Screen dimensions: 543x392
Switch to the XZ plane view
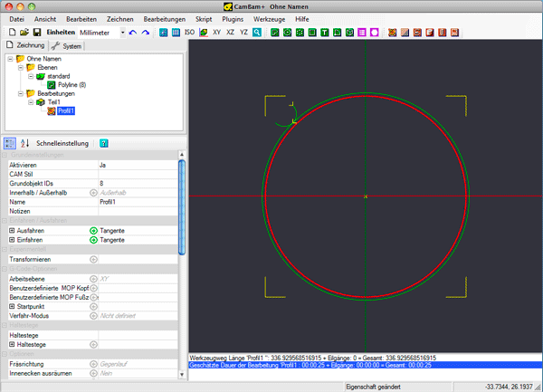pyautogui.click(x=230, y=33)
